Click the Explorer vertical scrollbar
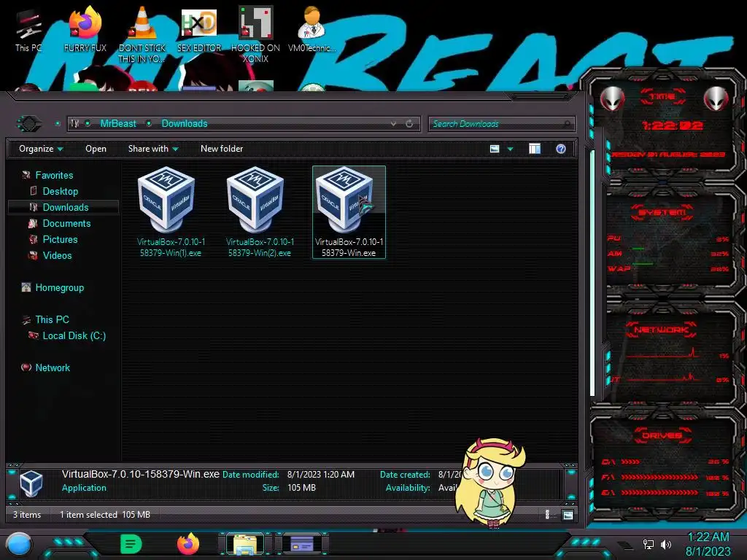Screen dimensions: 747x560 [x=592, y=273]
